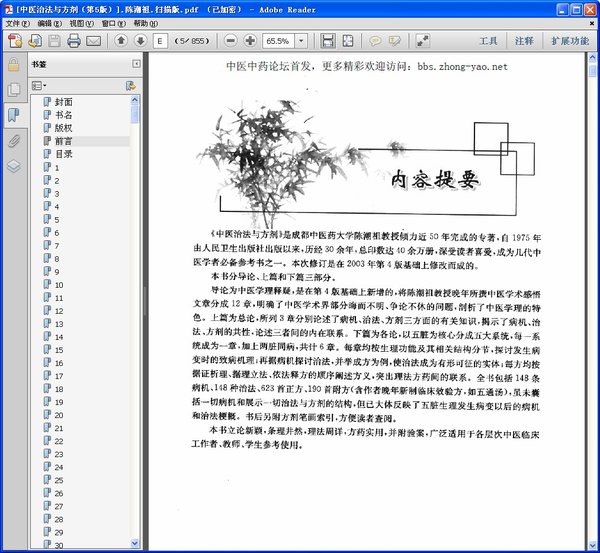Jump to bookmark 8
The height and width of the screenshot is (553, 600).
(57, 259)
